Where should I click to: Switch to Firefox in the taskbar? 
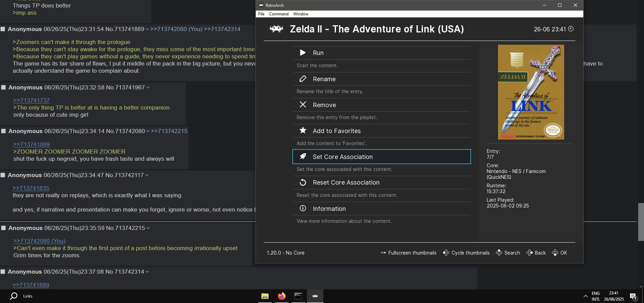click(x=281, y=296)
